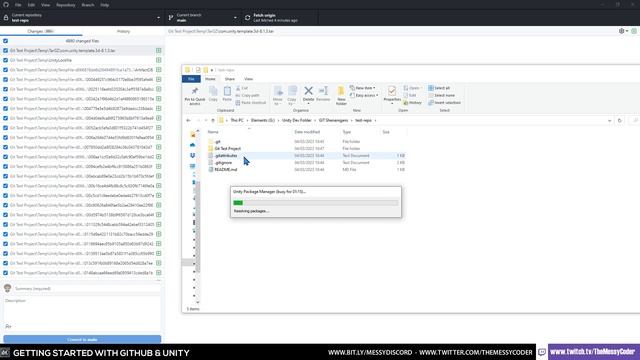The image size is (640, 360).
Task: Click the Unity Package Manager progress bar
Action: point(316,202)
